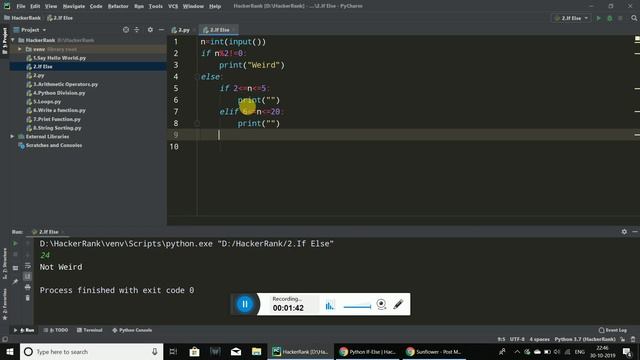The width and height of the screenshot is (640, 360).
Task: Collapse all in the Project panel
Action: [x=137, y=30]
